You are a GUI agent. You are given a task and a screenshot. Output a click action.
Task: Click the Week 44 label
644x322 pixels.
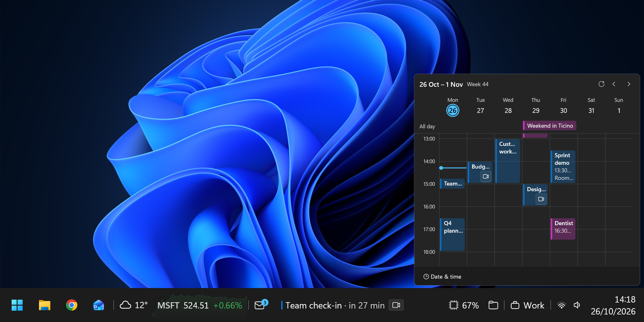(x=478, y=84)
